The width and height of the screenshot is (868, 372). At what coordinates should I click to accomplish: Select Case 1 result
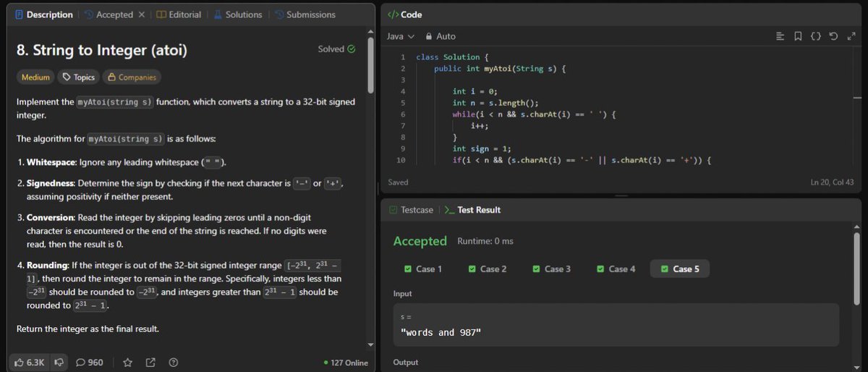[422, 269]
